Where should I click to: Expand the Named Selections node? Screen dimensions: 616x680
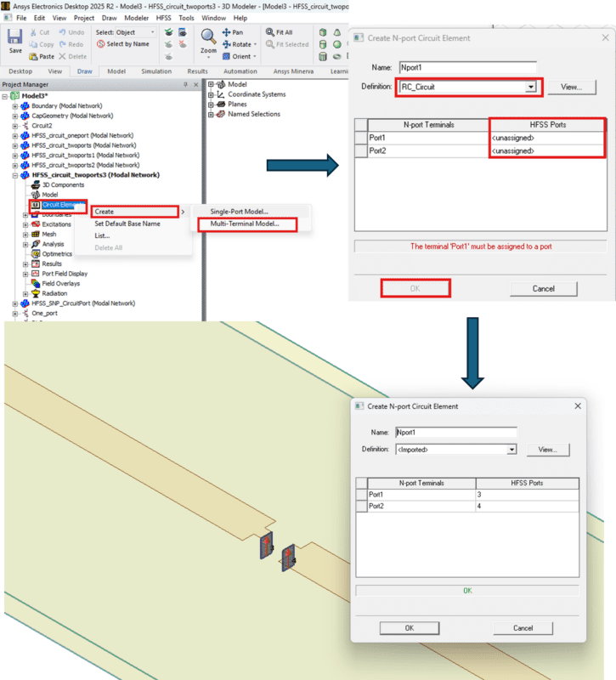coord(211,114)
